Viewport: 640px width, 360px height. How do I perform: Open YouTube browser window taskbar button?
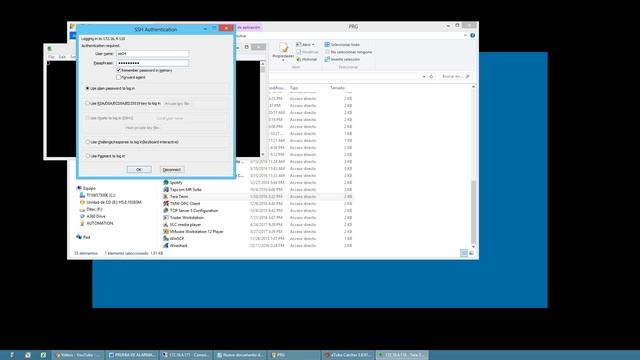[x=79, y=355]
